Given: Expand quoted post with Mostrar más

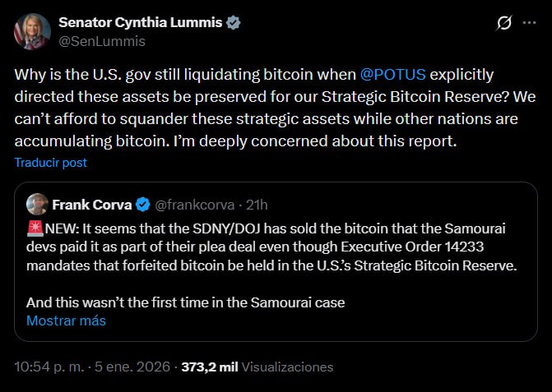Looking at the screenshot, I should click(x=66, y=321).
